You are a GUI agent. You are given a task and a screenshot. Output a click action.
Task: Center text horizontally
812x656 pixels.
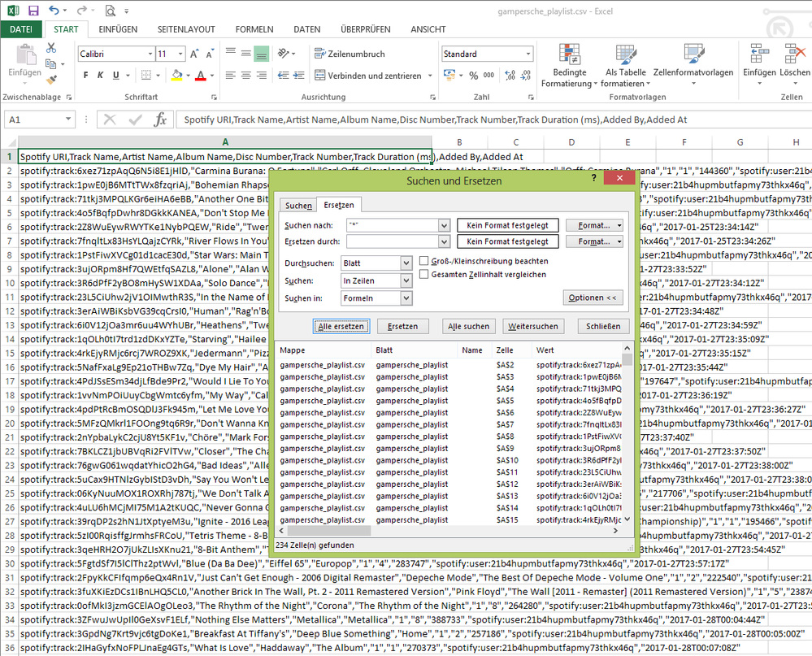click(246, 76)
